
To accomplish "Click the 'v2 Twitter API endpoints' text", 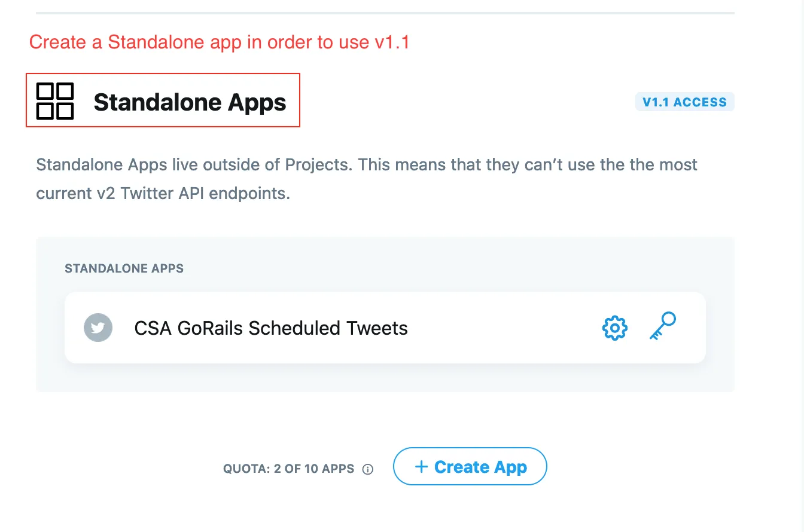I will tap(180, 194).
